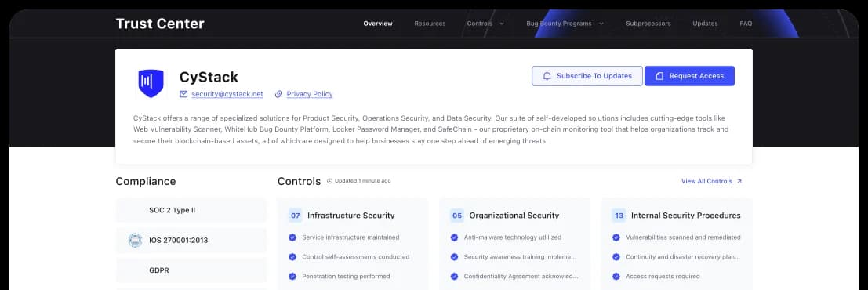Click checkmark beside Security awareness training
The image size is (868, 290).
tap(454, 257)
